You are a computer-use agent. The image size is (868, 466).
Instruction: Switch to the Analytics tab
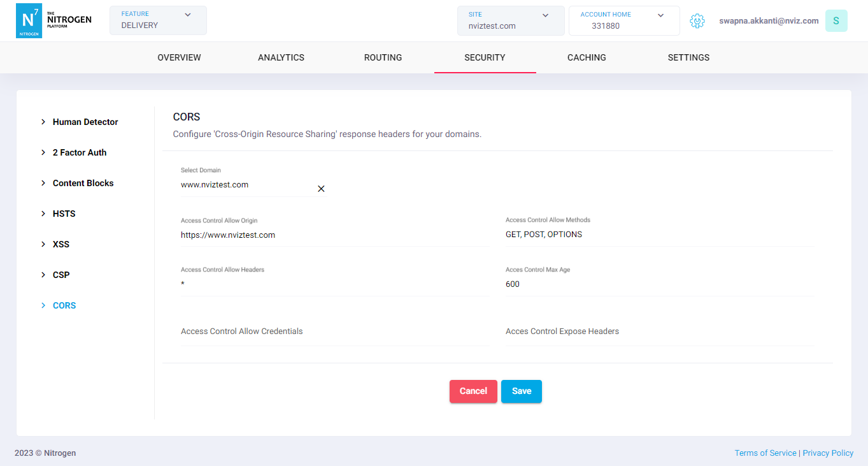[281, 57]
